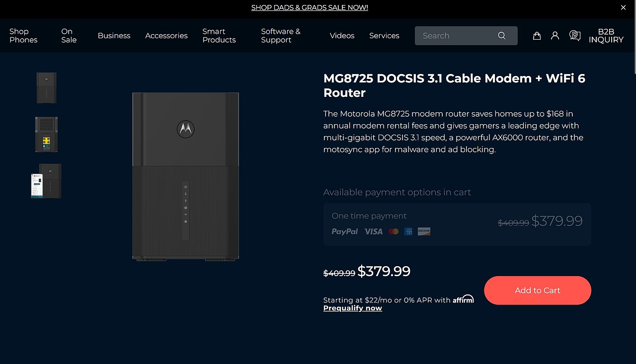The height and width of the screenshot is (364, 636).
Task: Close the Dads & Grads sale banner
Action: (x=623, y=7)
